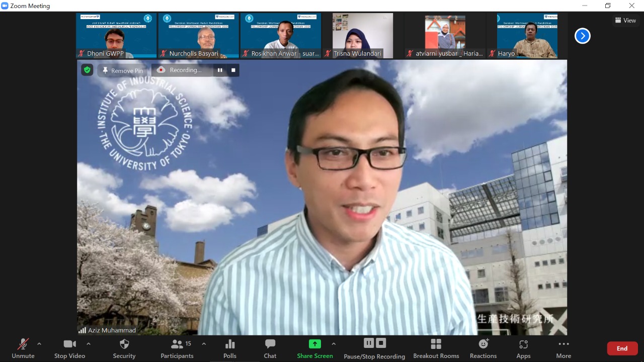The height and width of the screenshot is (362, 644).
Task: Click the green Share Screen button
Action: (314, 348)
